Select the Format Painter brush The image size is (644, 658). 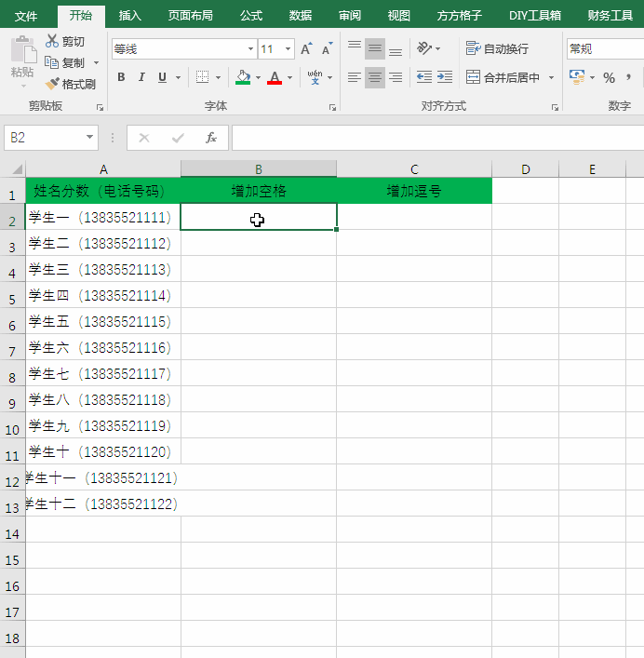tap(52, 84)
